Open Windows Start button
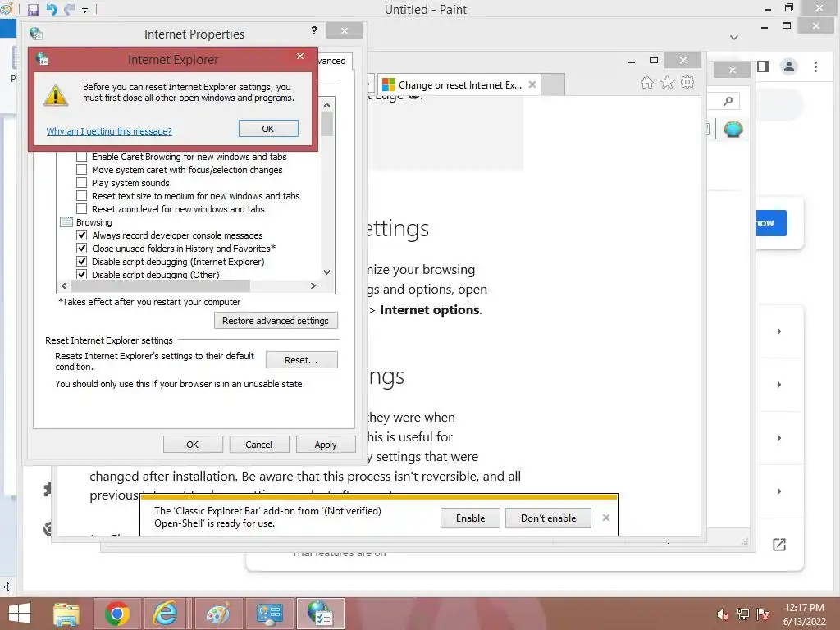Image resolution: width=840 pixels, height=630 pixels. coord(20,614)
